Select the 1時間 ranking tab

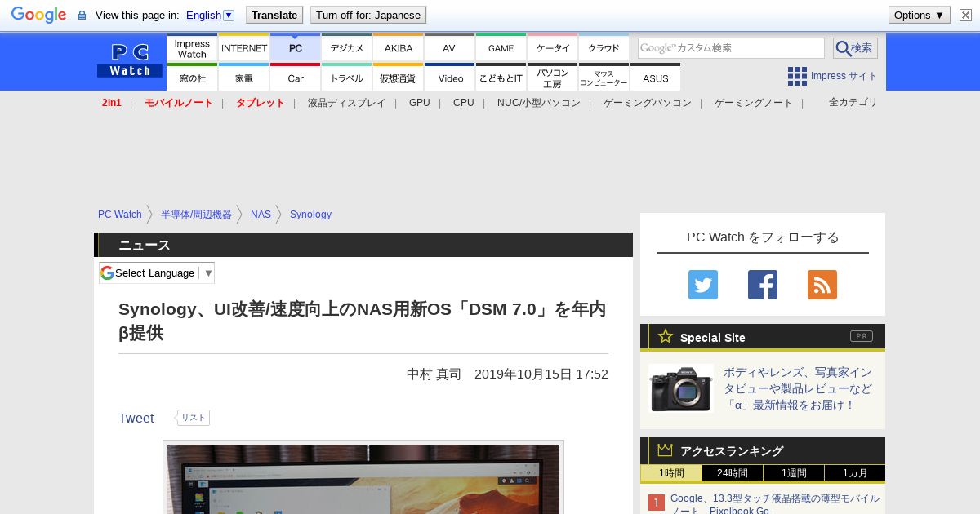coord(671,473)
